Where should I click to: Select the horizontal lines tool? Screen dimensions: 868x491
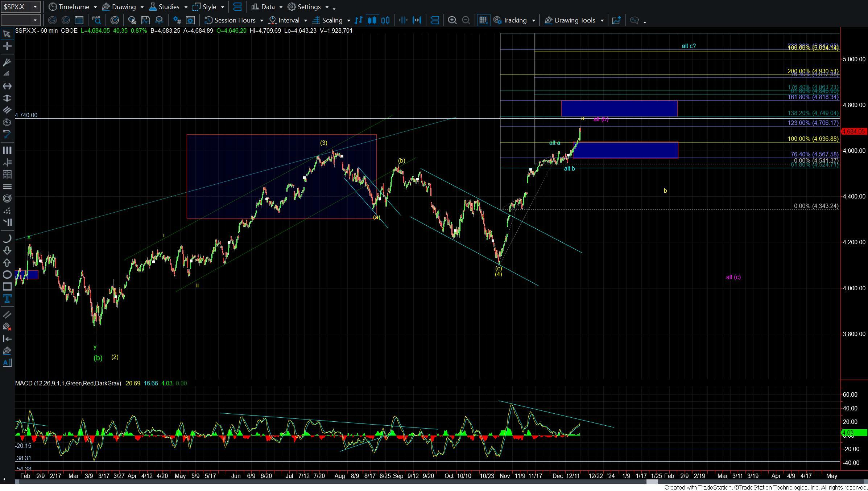click(x=7, y=186)
